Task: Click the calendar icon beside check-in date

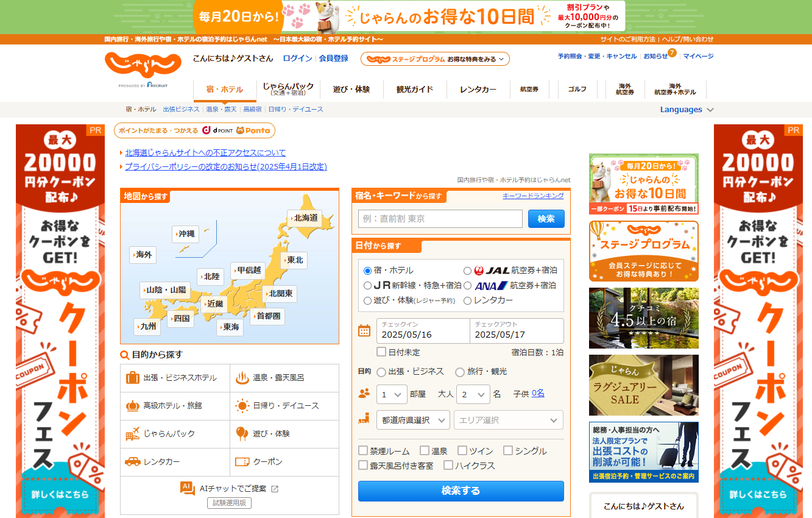Action: tap(364, 331)
